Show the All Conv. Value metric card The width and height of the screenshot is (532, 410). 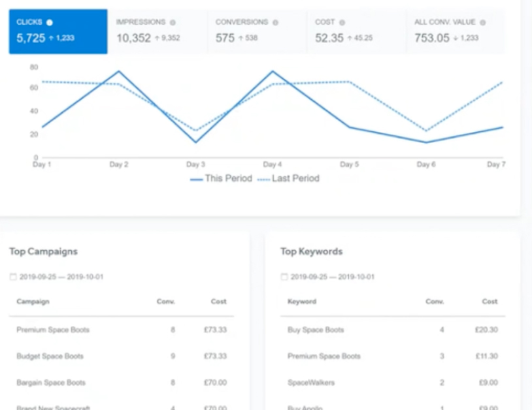point(455,31)
